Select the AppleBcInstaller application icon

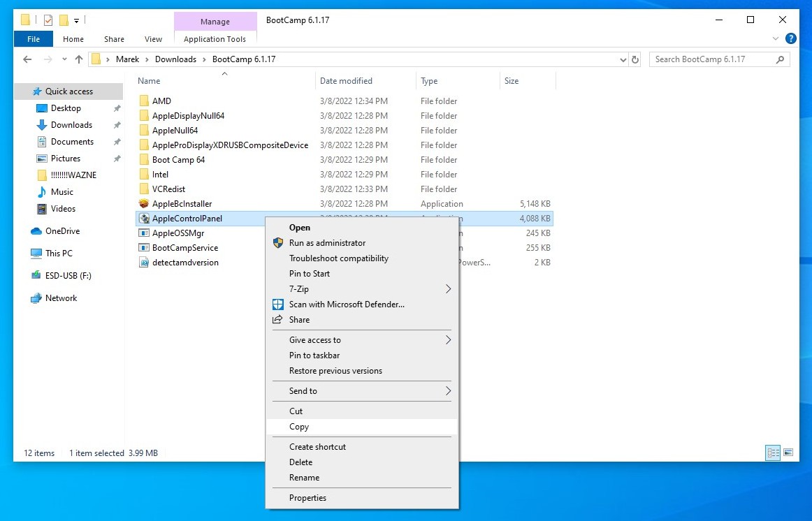[x=144, y=204]
